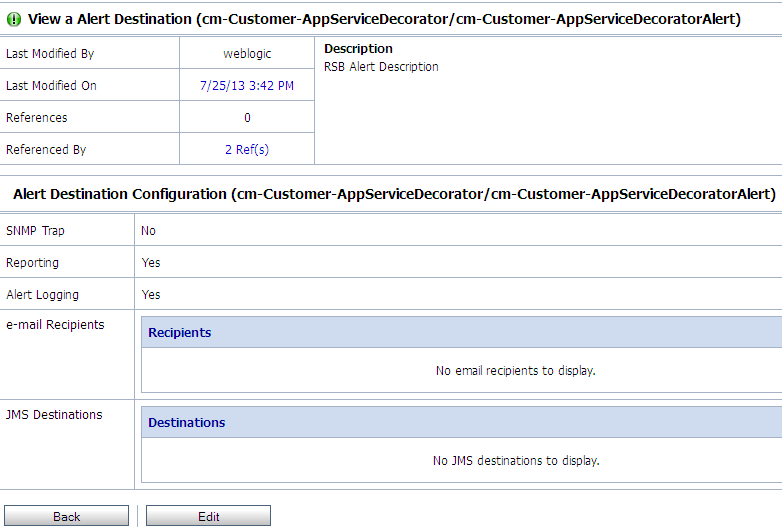Click the Edit button
This screenshot has height=530, width=782.
208,516
